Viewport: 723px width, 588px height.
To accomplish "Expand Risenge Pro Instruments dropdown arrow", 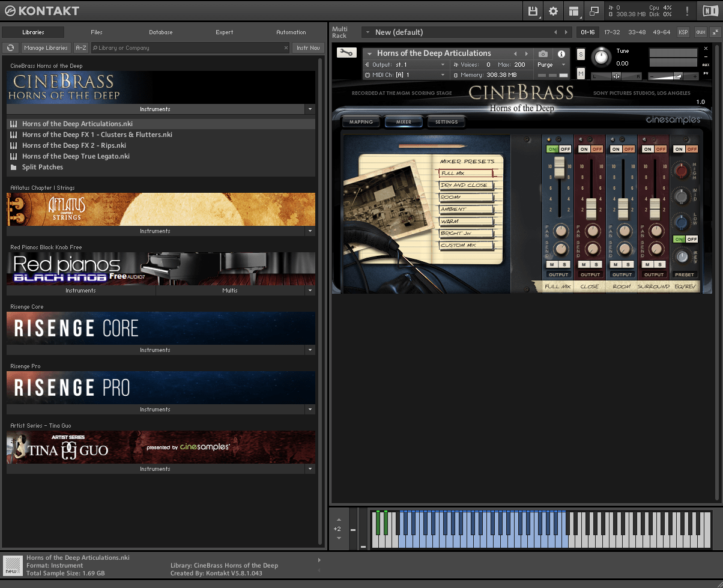I will pos(310,410).
